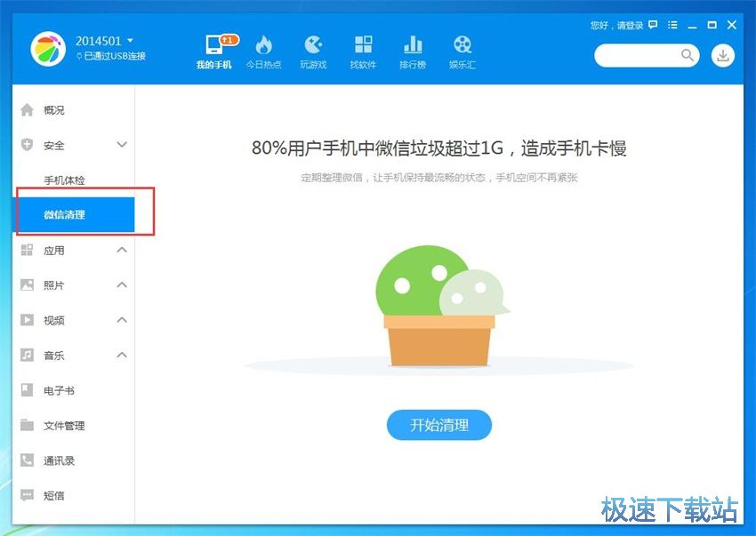Viewport: 756px width, 536px height.
Task: Open the main menu list icon
Action: [x=672, y=25]
